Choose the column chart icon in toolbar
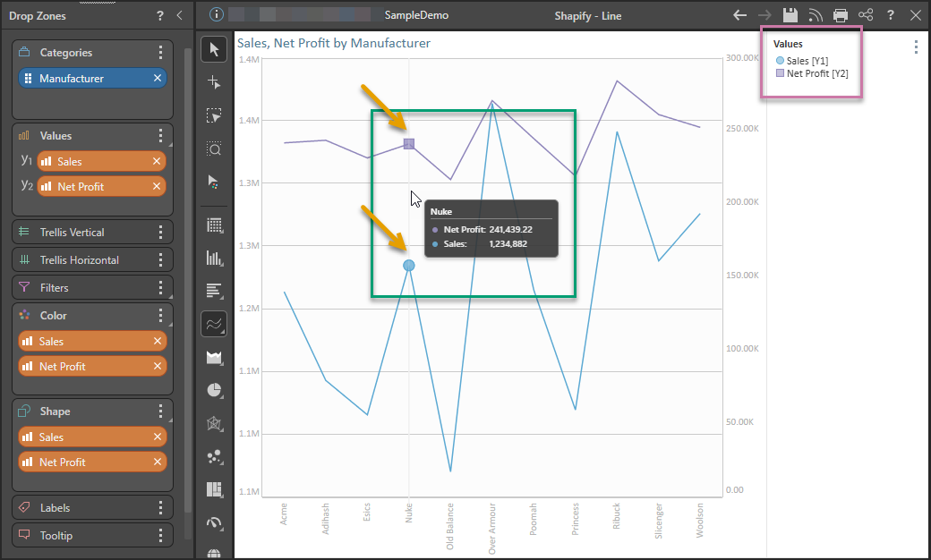Viewport: 931px width, 560px height. (214, 259)
